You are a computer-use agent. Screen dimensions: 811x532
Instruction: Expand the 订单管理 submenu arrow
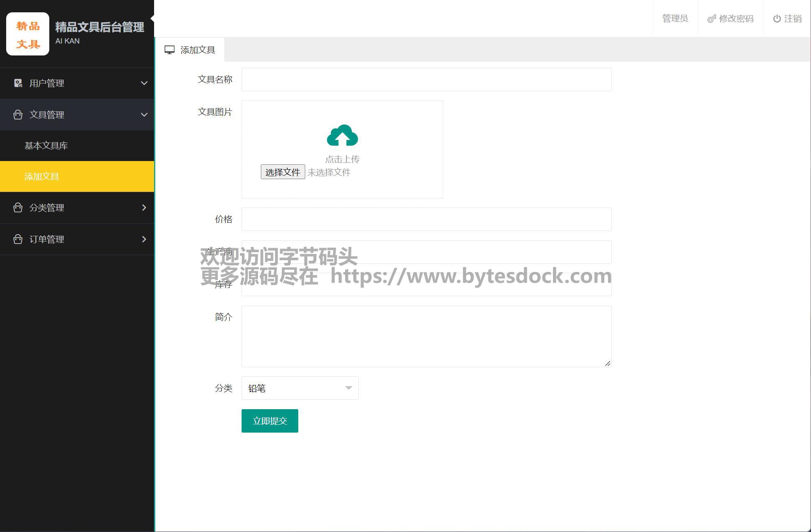pos(144,239)
